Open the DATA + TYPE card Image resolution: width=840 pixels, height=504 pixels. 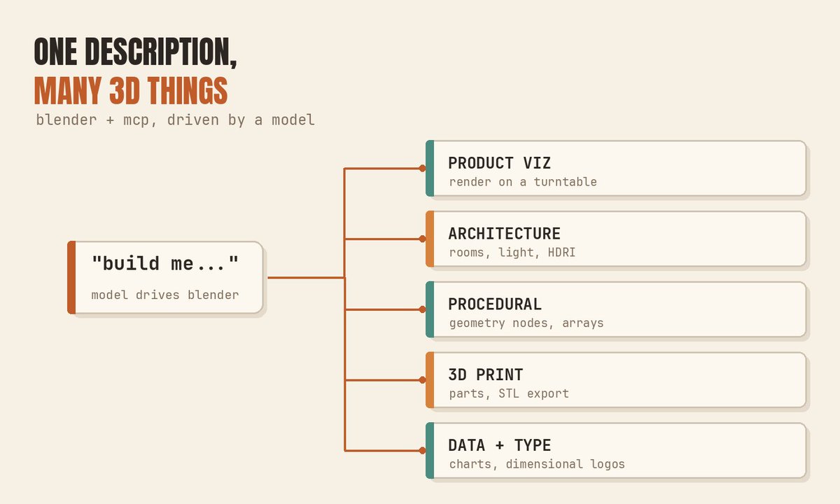[616, 451]
